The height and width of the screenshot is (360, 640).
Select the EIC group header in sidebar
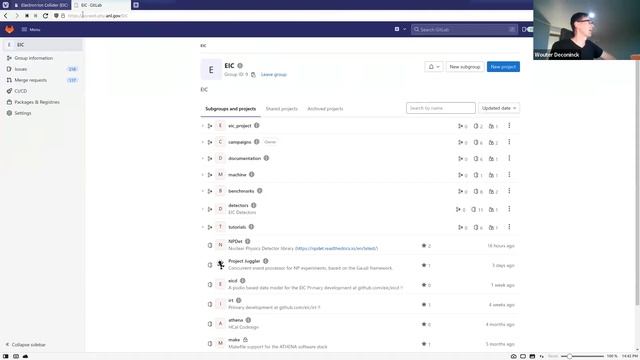pos(43,44)
